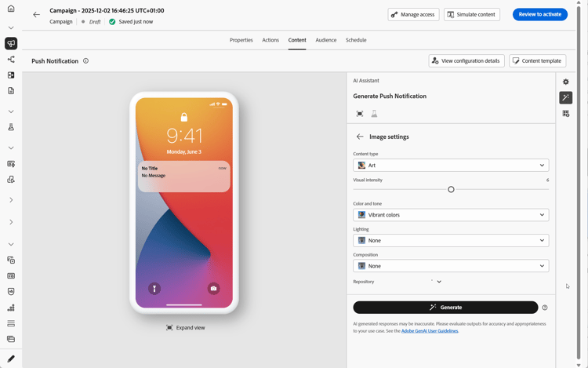Viewport: 588px width, 368px height.
Task: Click the lock icon on the phone preview
Action: tap(184, 117)
